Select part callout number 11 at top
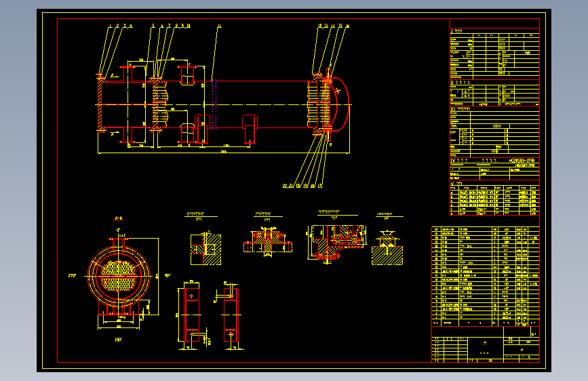The height and width of the screenshot is (381, 588). click(x=219, y=26)
